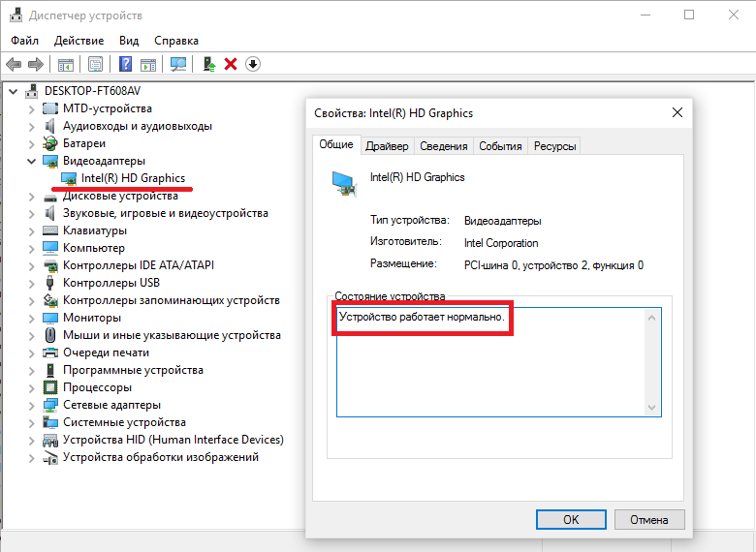Click the Update driver toolbar icon
This screenshot has width=756, height=552.
208,64
